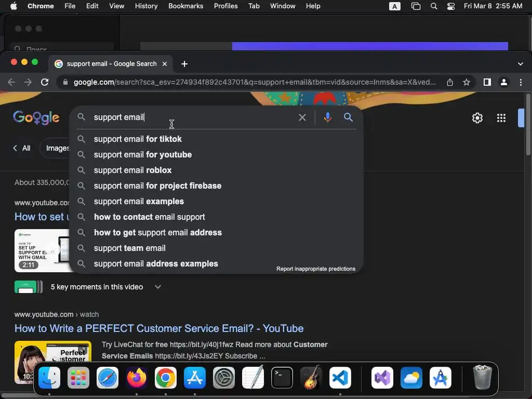Choose suggestion 'support email for youtube'

click(216, 155)
